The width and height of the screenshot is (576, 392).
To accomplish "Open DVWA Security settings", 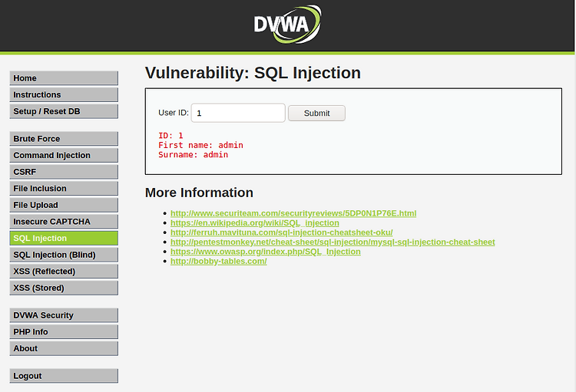I will (x=64, y=315).
